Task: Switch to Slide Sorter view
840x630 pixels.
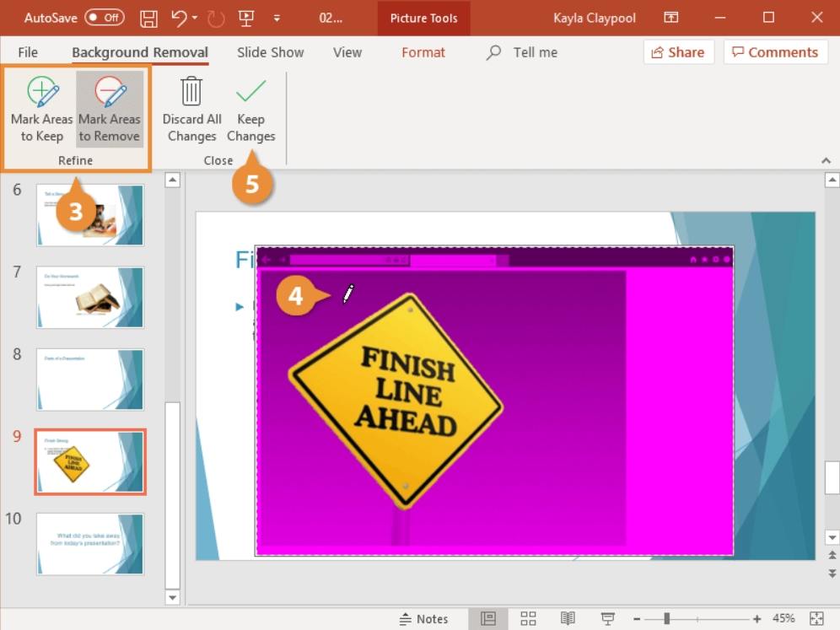Action: [x=528, y=618]
